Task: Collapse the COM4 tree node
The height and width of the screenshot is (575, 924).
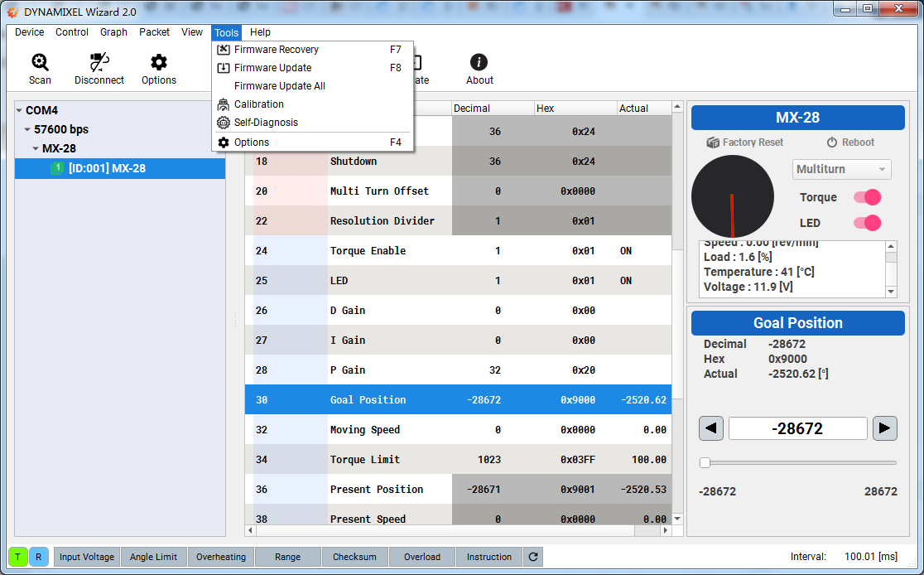Action: click(x=20, y=111)
